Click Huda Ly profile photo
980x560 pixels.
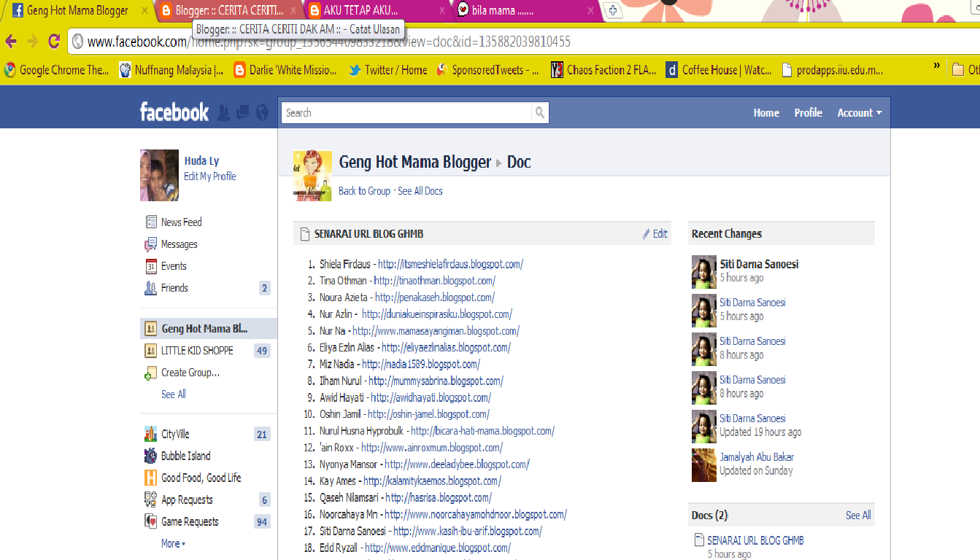click(x=159, y=175)
